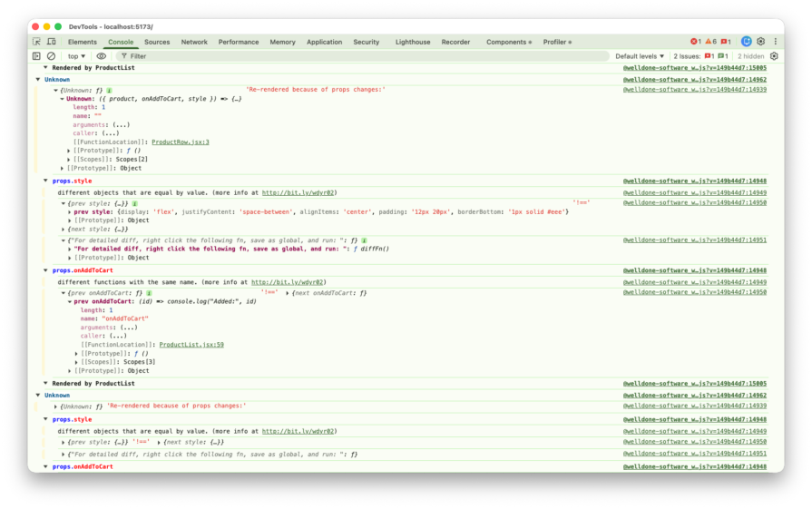This screenshot has width=812, height=509.
Task: Open DevTools settings gear in tab bar
Action: tap(760, 42)
